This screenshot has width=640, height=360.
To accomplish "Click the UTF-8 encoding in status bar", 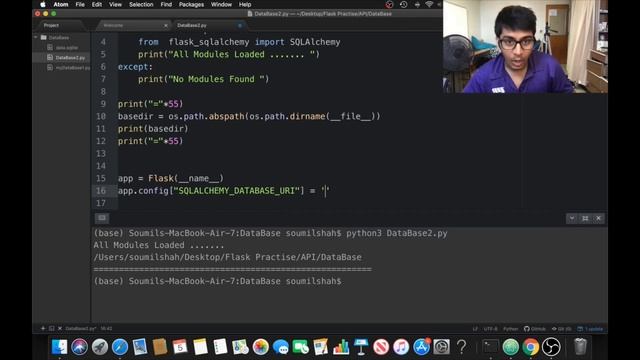I will (490, 329).
